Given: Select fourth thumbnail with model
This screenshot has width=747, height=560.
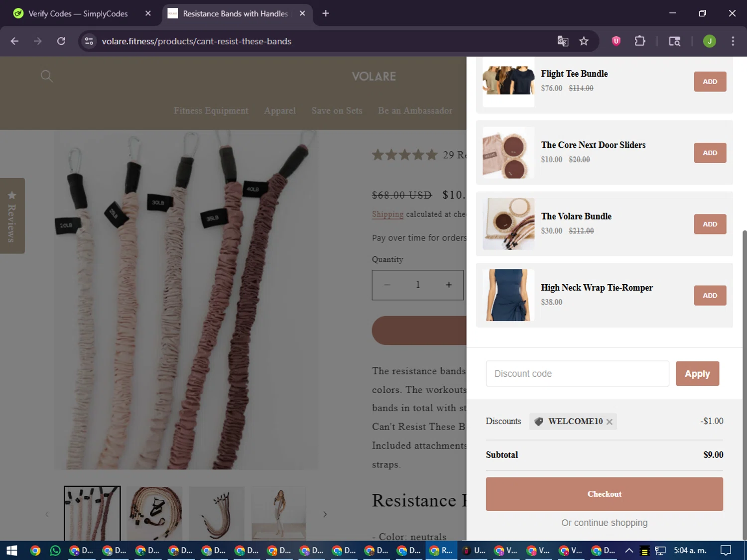Looking at the screenshot, I should (279, 514).
